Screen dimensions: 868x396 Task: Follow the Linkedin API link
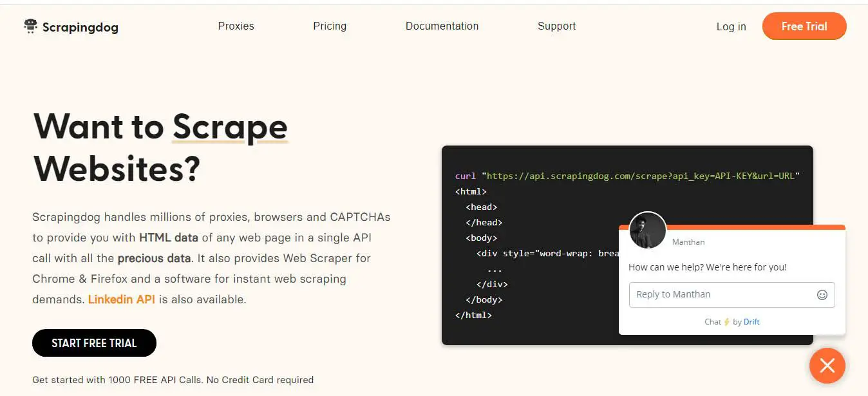click(121, 299)
